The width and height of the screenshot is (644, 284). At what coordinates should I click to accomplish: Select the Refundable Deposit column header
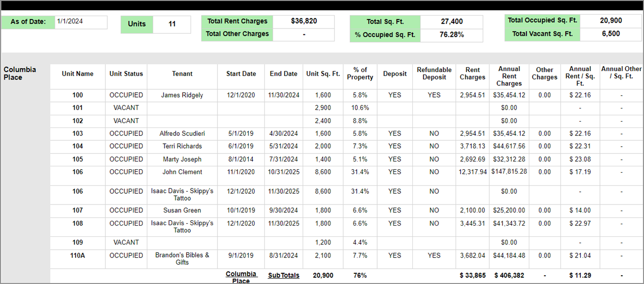tap(434, 74)
